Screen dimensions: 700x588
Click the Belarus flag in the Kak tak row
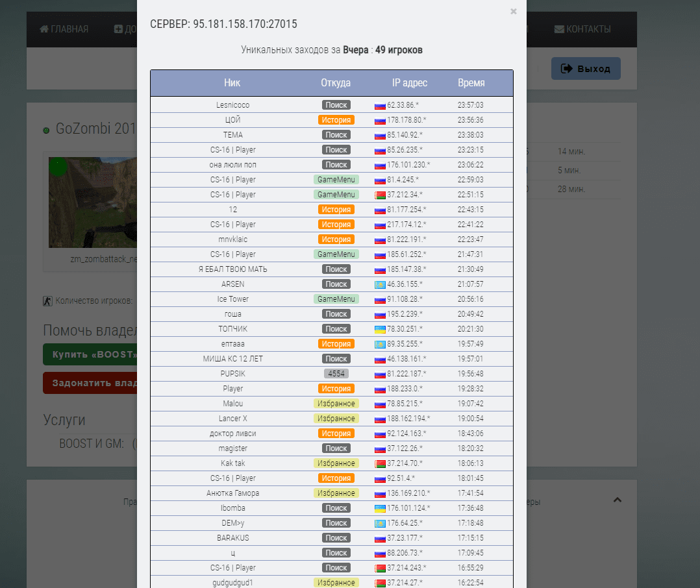pyautogui.click(x=380, y=463)
